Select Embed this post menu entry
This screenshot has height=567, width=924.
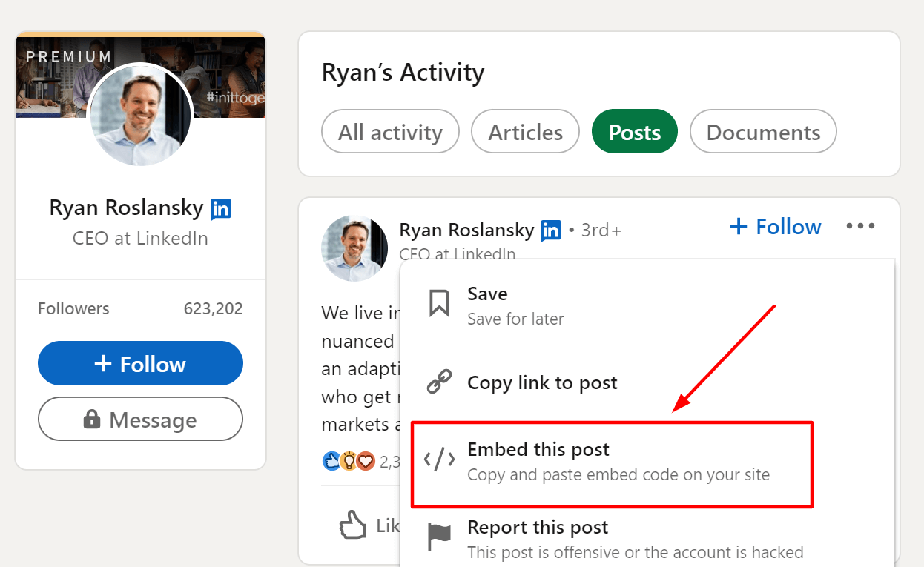538,449
